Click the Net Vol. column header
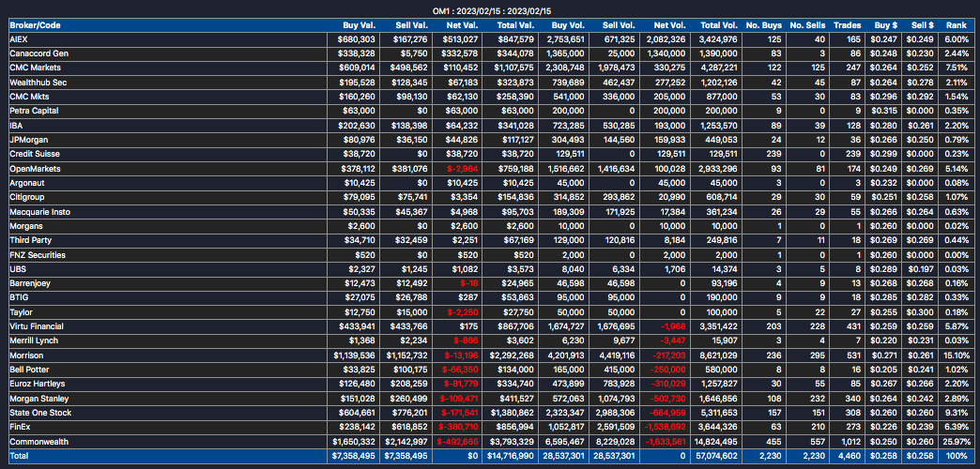980x469 pixels. point(670,25)
